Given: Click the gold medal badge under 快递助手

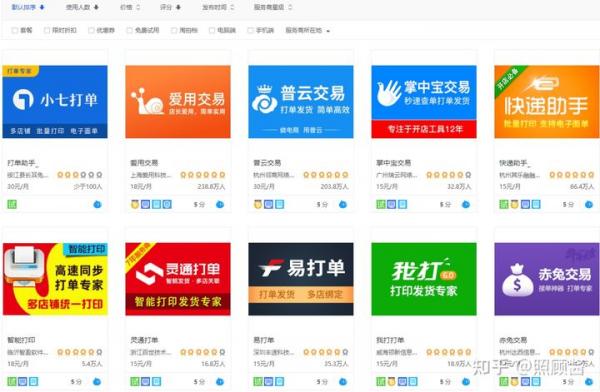Looking at the screenshot, I should tap(515, 204).
